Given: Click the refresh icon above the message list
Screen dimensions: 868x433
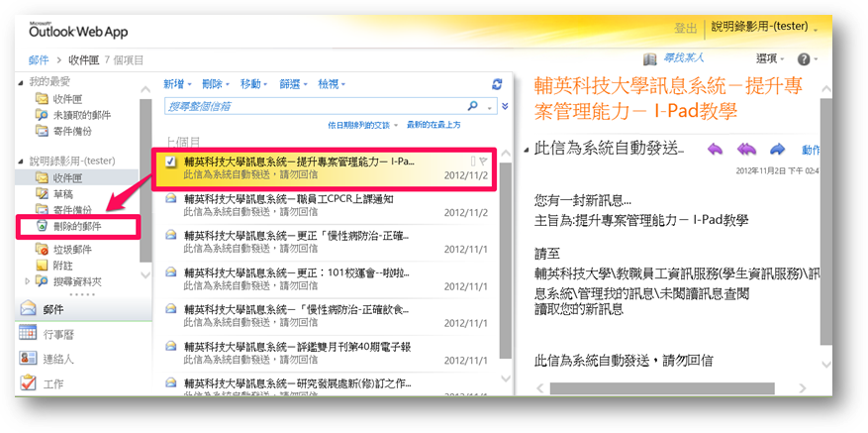Looking at the screenshot, I should tap(497, 84).
